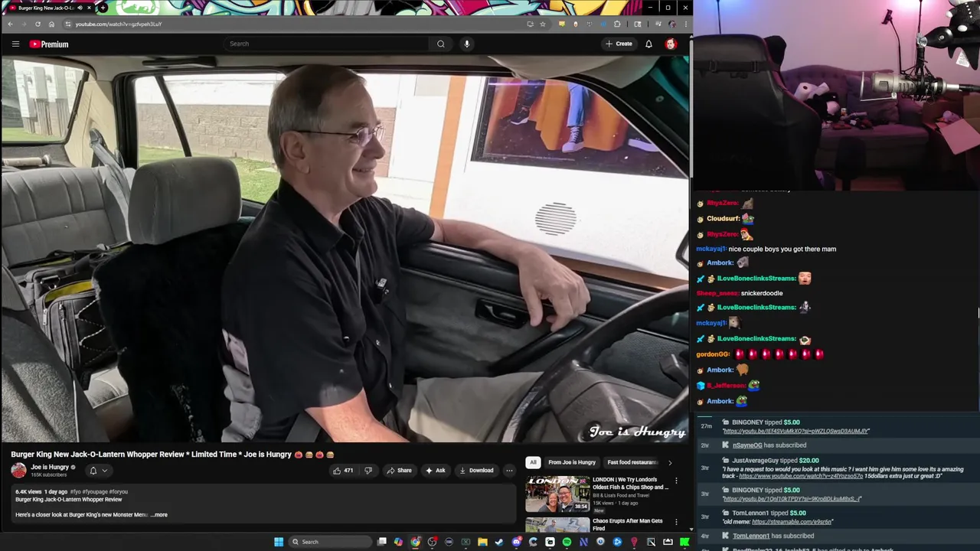This screenshot has height=551, width=980.
Task: Select the Fast food restaurants chip
Action: (632, 462)
